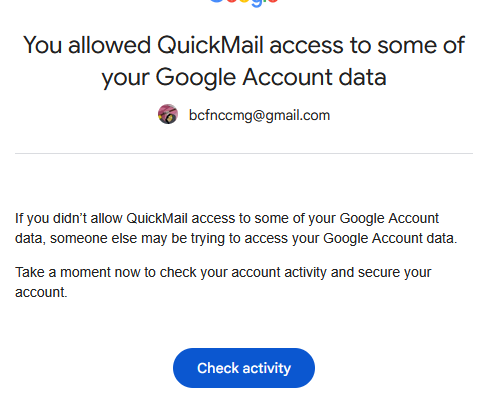Click "If you didn't allow" paragraph start
This screenshot has height=411, width=483.
click(69, 219)
